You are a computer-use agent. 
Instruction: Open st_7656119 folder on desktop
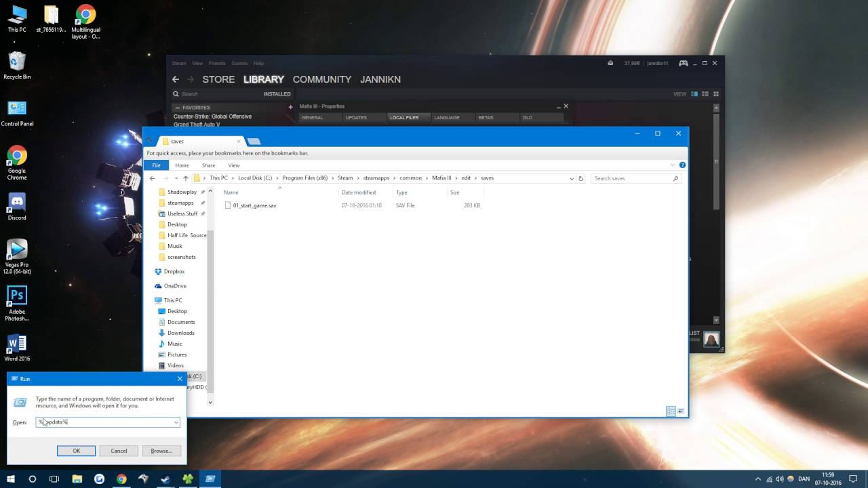click(51, 19)
